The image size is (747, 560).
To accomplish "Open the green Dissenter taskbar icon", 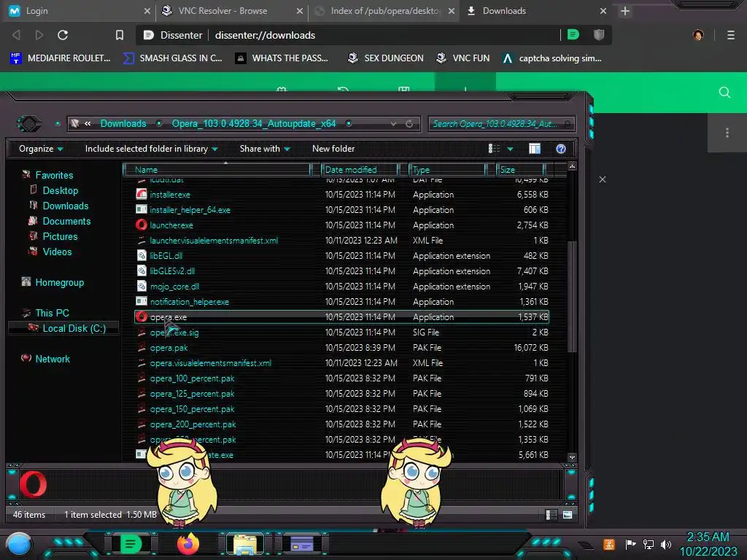I will (x=131, y=544).
